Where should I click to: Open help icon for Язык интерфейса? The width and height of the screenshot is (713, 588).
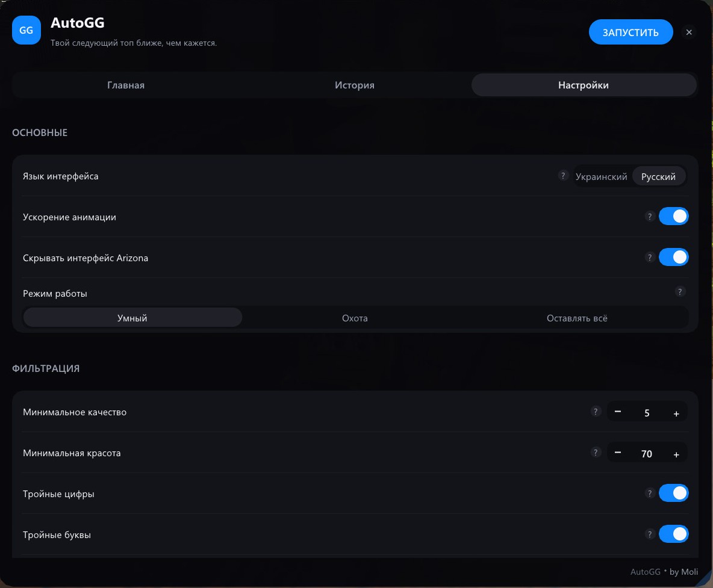coord(563,176)
